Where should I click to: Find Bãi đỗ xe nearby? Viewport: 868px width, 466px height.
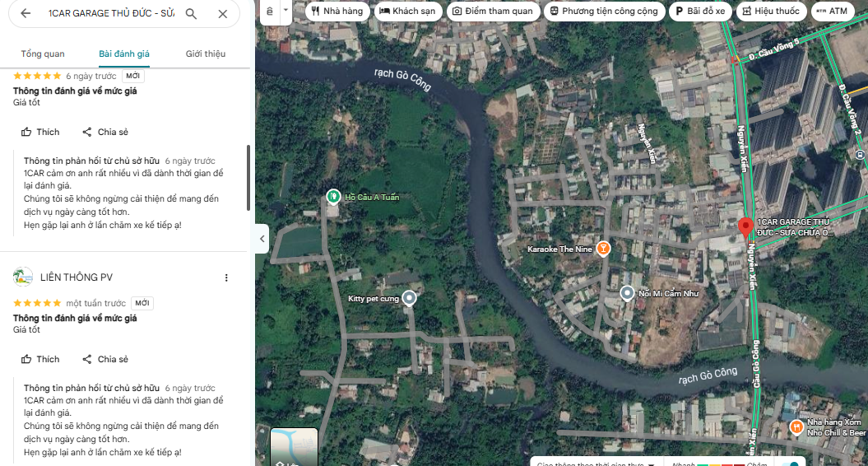(699, 11)
